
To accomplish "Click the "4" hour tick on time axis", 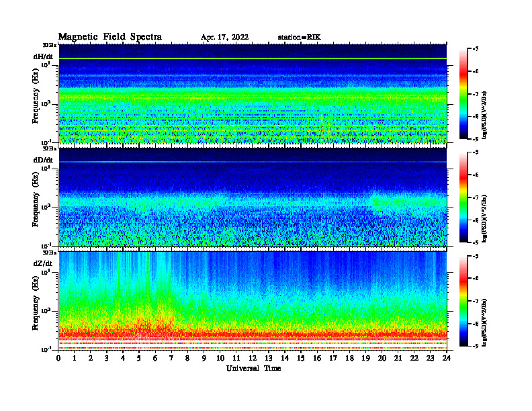I will click(x=123, y=358).
